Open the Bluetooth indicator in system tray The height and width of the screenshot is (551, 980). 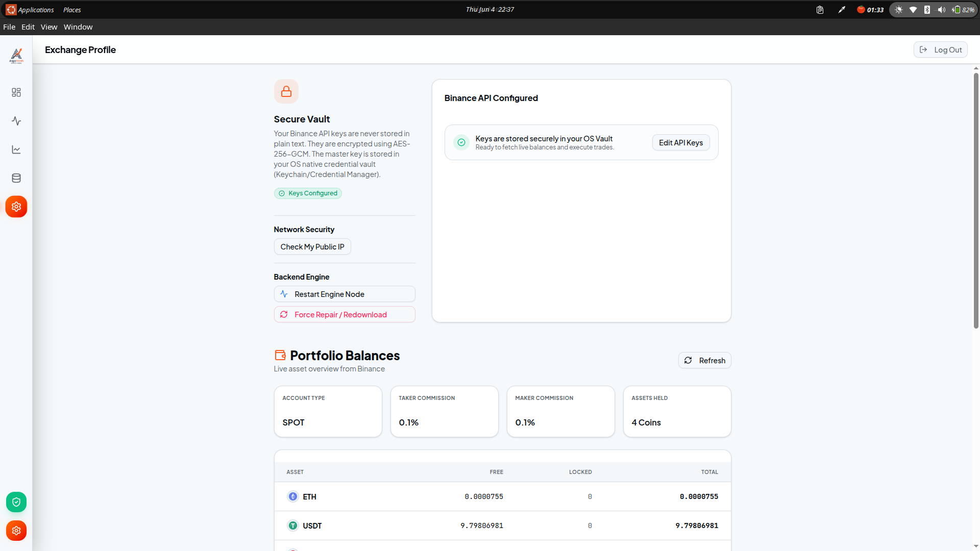coord(927,10)
